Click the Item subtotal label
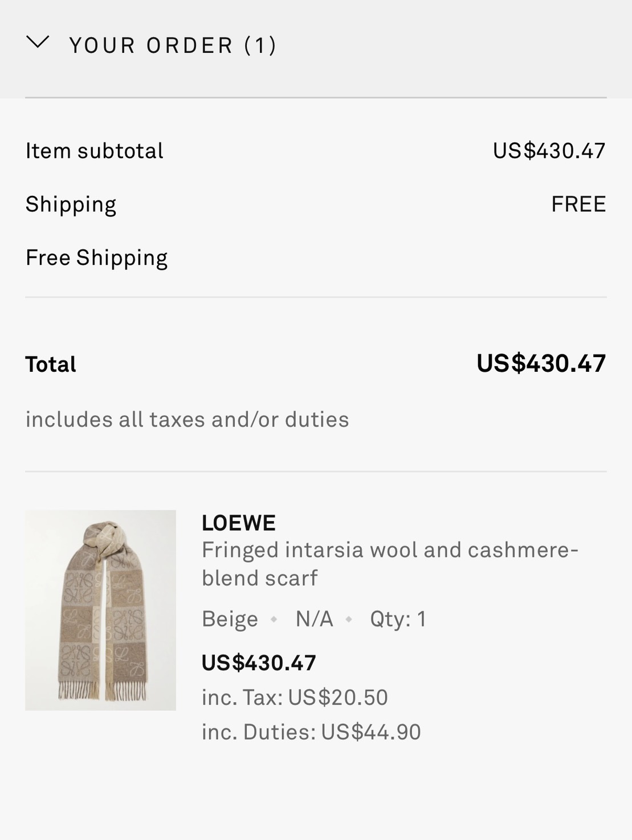 95,151
